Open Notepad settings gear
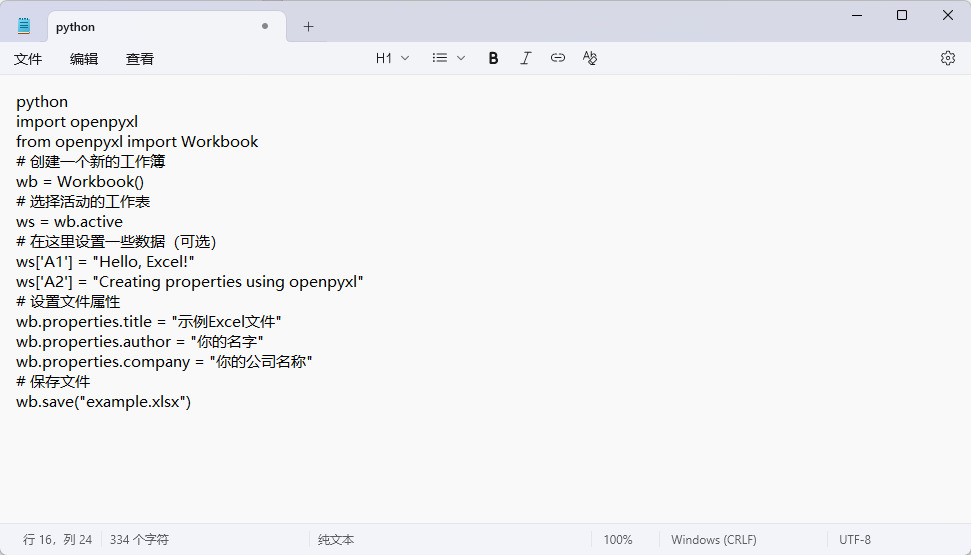This screenshot has width=971, height=555. (948, 58)
